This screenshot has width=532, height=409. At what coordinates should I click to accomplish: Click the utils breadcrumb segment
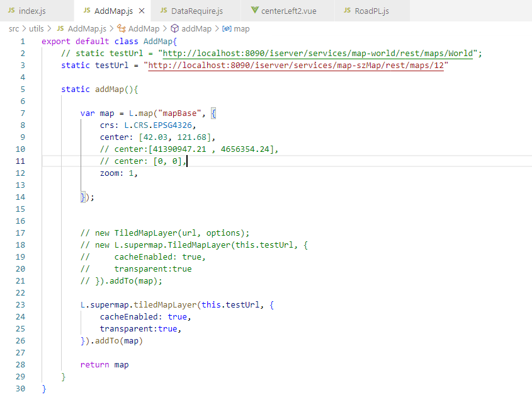[x=37, y=29]
